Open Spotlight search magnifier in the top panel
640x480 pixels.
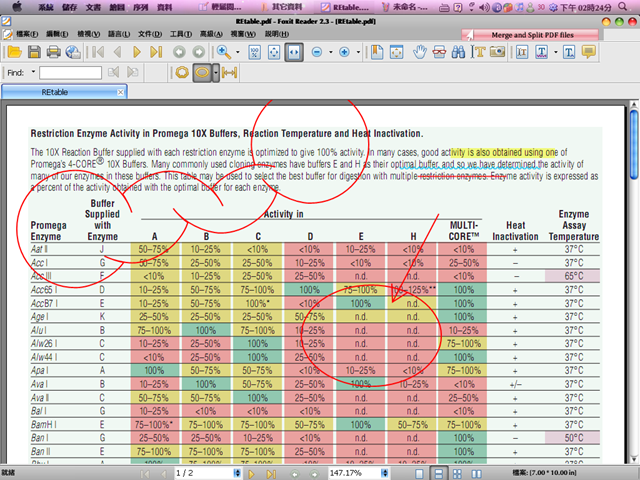click(622, 7)
